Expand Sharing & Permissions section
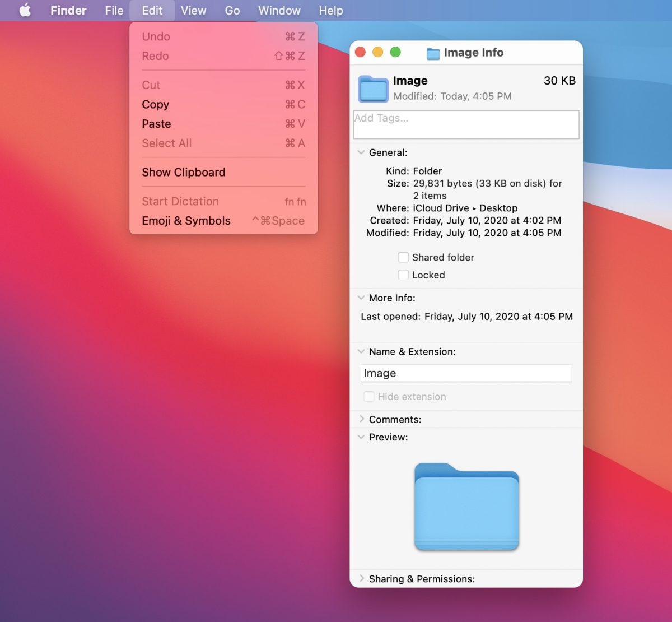The height and width of the screenshot is (622, 672). 361,578
